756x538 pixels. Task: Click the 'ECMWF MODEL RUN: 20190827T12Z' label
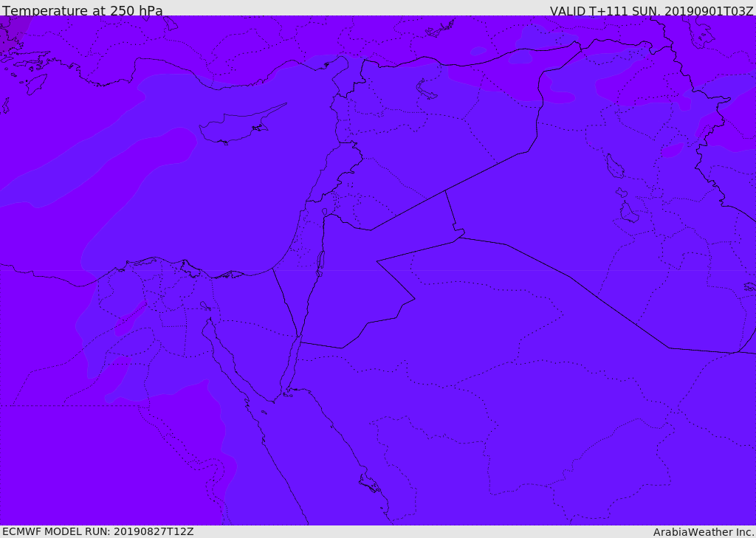[x=98, y=531]
